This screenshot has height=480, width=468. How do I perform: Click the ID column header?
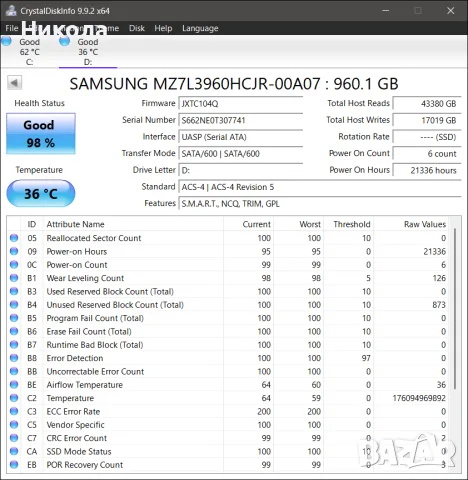coord(32,224)
